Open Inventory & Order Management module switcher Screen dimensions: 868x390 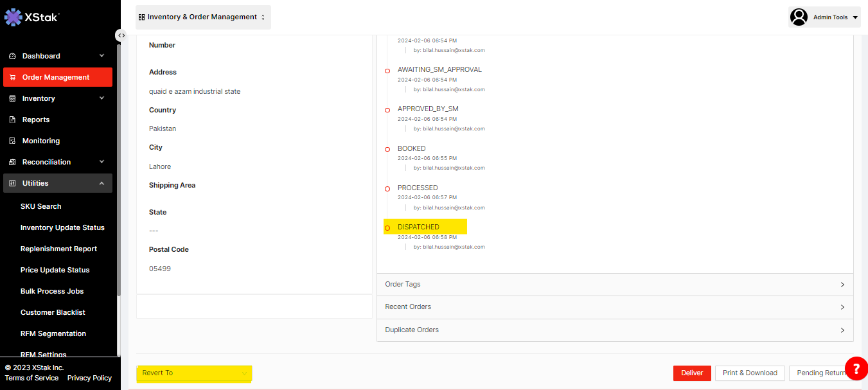[202, 17]
